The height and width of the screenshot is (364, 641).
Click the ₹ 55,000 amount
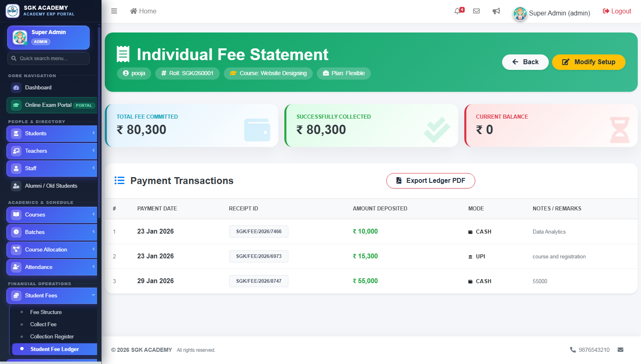[x=365, y=281]
